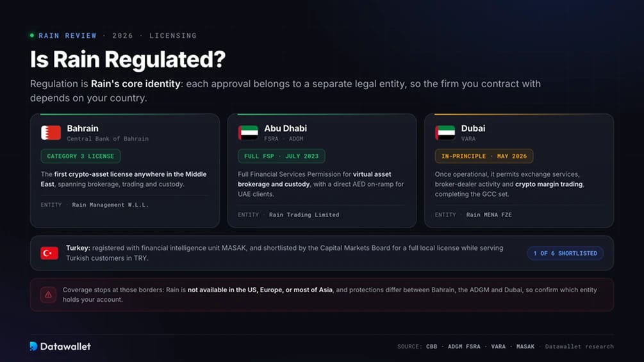Select the Category 3 License badge
The height and width of the screenshot is (362, 644).
(81, 156)
